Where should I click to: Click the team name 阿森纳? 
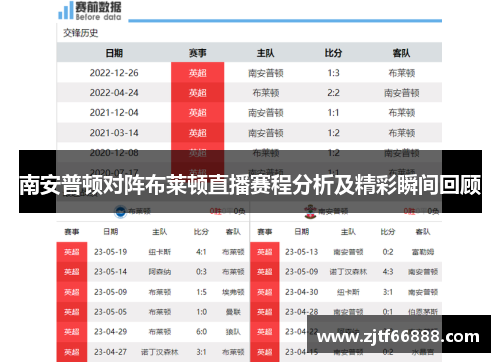[x=160, y=272]
